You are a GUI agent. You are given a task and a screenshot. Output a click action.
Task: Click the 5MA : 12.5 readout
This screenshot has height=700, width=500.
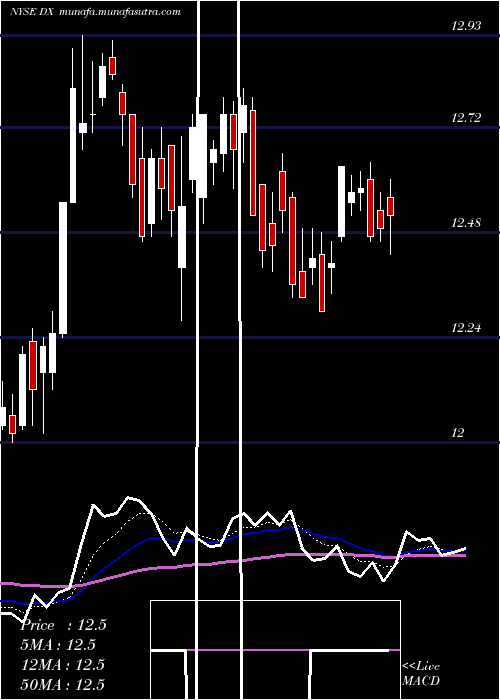coord(59,645)
